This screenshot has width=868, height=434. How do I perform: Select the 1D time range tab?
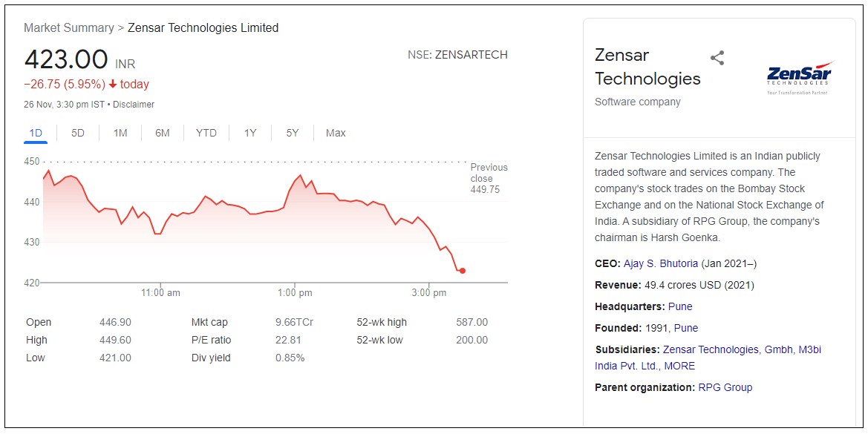(36, 133)
